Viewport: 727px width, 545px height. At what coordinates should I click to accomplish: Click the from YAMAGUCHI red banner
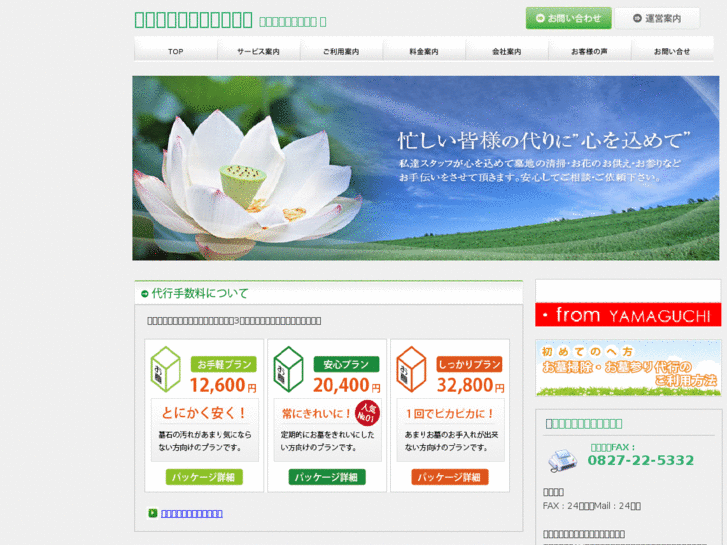(x=628, y=314)
